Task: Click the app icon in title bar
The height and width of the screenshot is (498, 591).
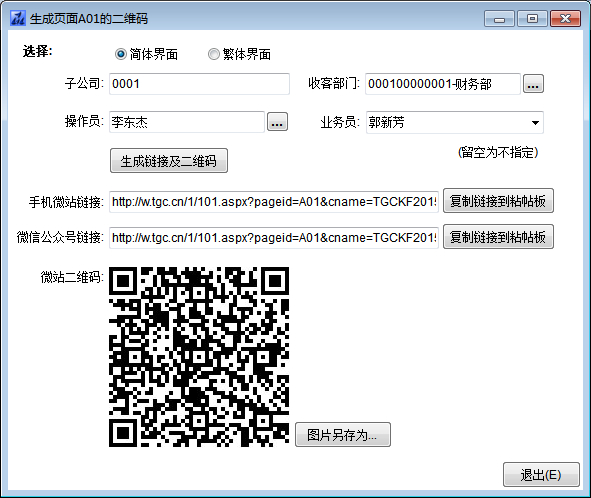Action: tap(18, 18)
